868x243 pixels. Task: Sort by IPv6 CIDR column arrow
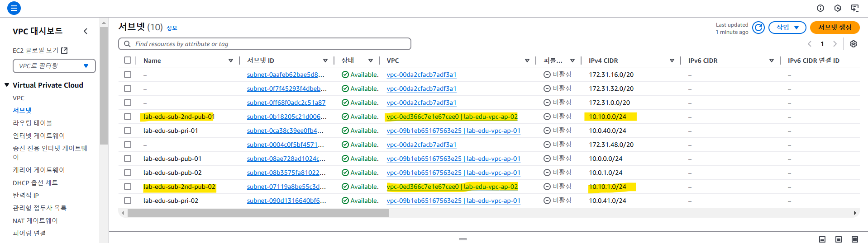(772, 61)
